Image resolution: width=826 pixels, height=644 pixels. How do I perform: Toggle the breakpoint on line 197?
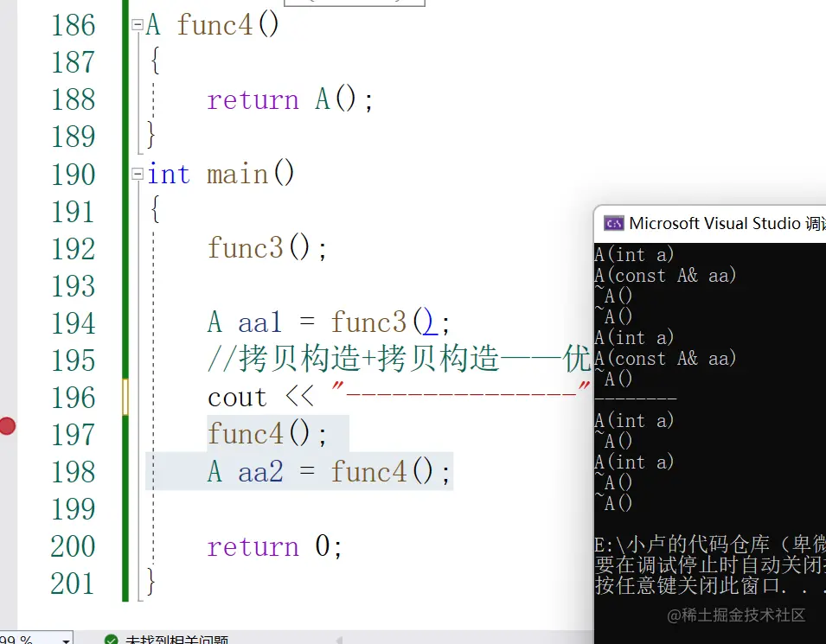point(8,426)
